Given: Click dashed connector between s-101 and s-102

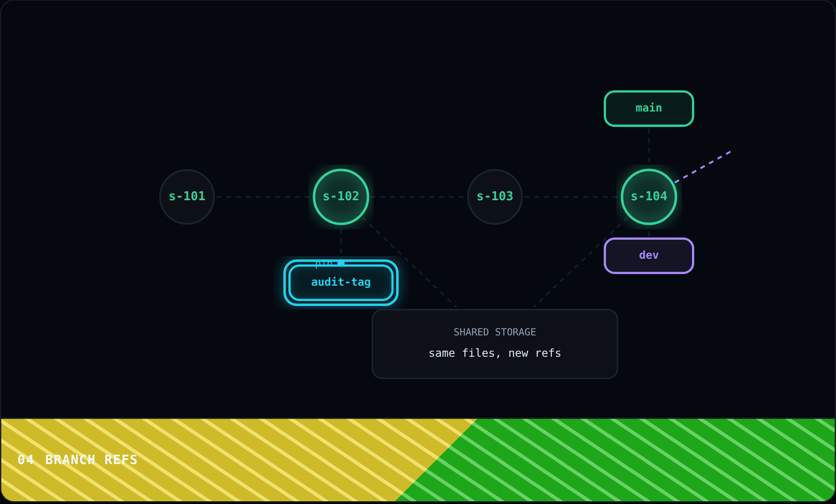Looking at the screenshot, I should [x=264, y=197].
